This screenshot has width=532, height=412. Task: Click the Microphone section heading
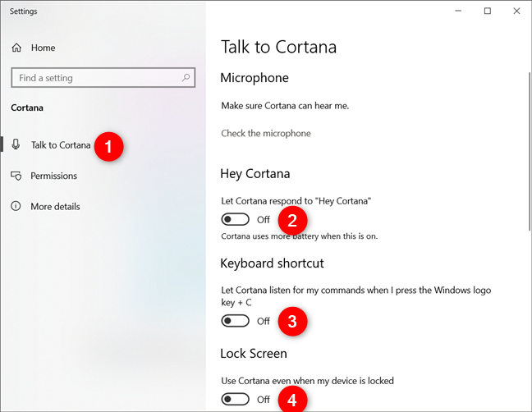255,78
